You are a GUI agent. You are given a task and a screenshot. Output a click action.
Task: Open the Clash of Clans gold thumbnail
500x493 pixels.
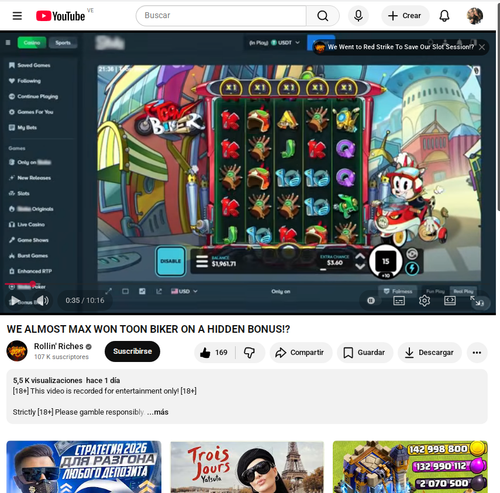click(x=410, y=467)
